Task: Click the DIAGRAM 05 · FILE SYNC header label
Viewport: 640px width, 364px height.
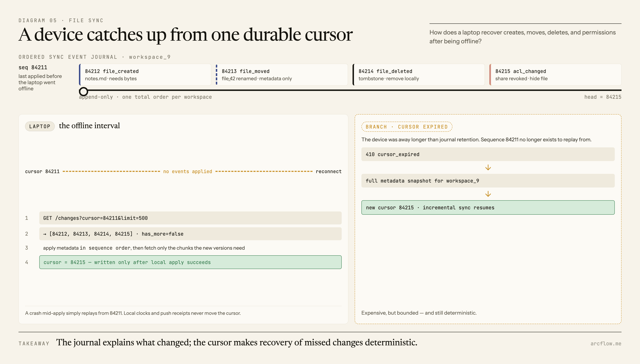Action: coord(61,20)
